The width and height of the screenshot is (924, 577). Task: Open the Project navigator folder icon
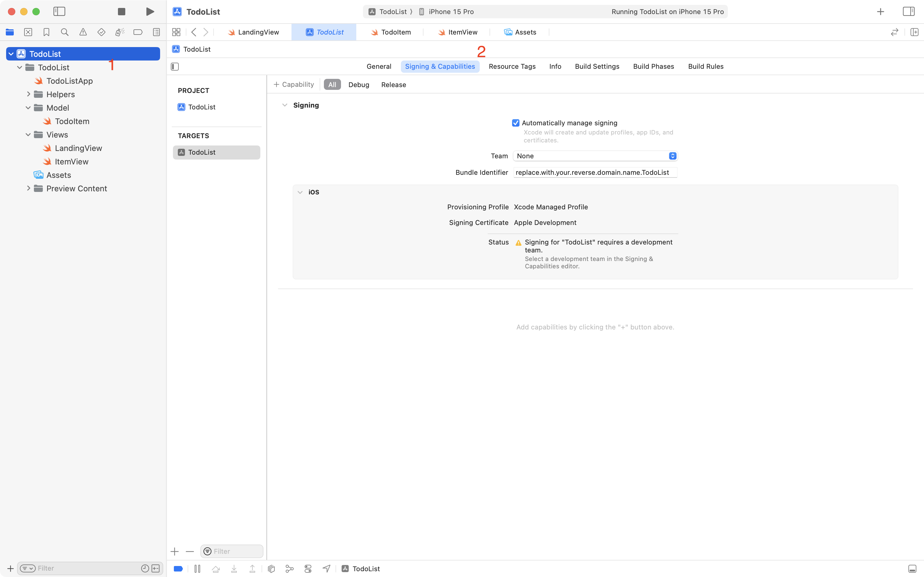[10, 32]
